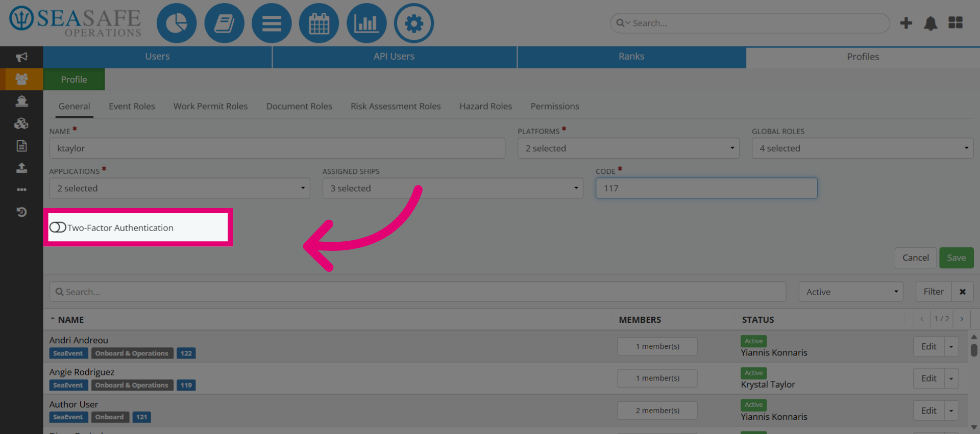Edit the Andri Andreou profile
980x434 pixels.
tap(929, 347)
